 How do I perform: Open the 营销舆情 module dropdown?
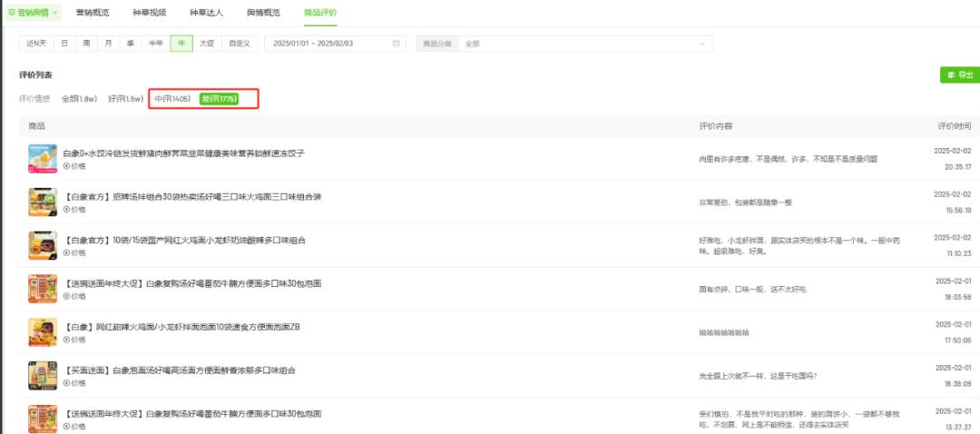pos(34,12)
